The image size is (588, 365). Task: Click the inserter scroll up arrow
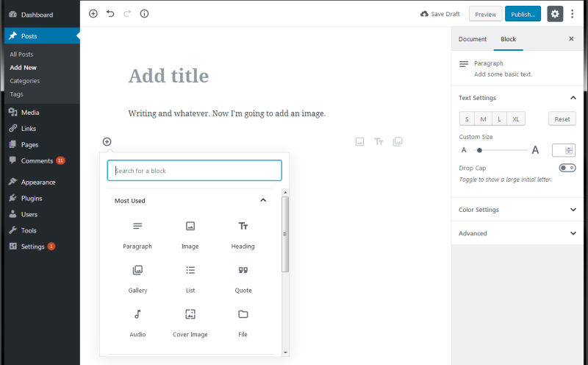(x=285, y=192)
